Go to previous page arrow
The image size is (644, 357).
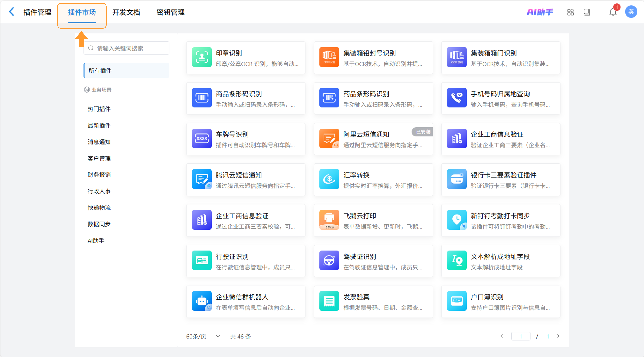click(x=502, y=336)
